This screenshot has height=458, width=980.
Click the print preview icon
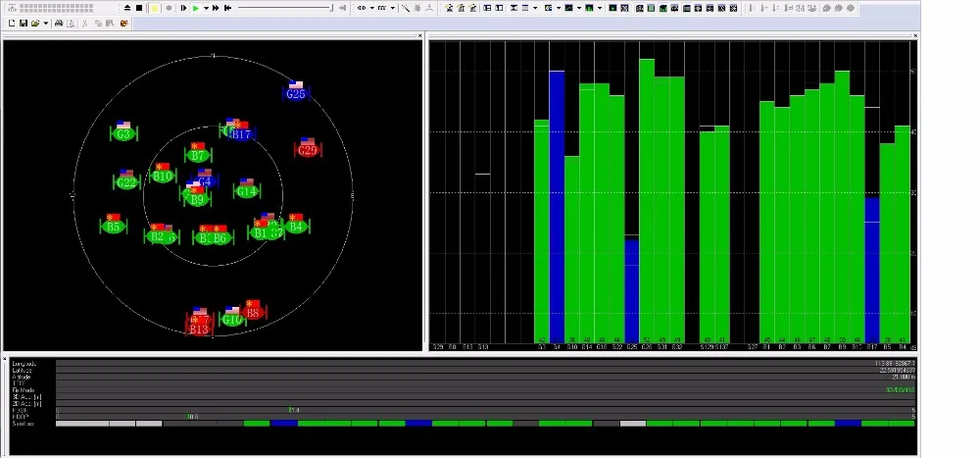click(71, 24)
